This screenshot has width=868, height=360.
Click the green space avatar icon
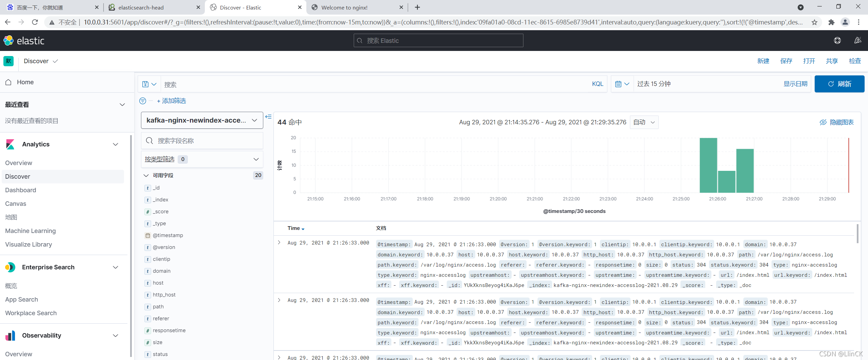[x=8, y=61]
